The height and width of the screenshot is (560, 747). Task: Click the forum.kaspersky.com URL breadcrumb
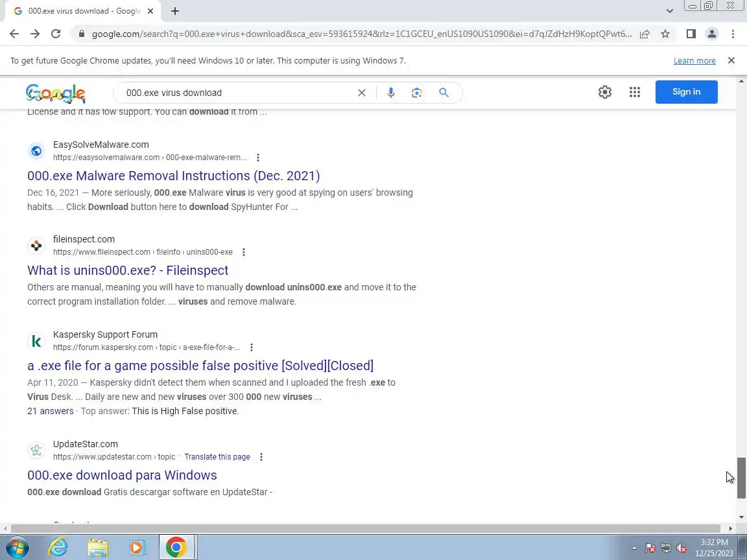pos(147,347)
